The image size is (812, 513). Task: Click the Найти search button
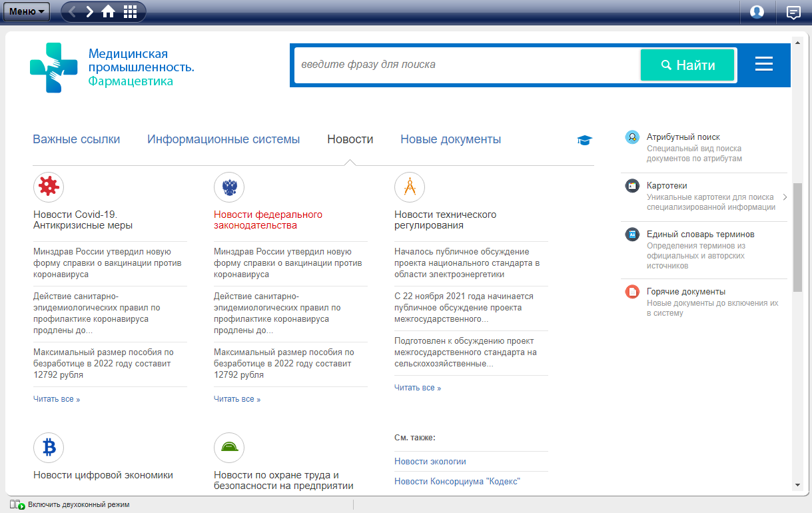(x=687, y=65)
